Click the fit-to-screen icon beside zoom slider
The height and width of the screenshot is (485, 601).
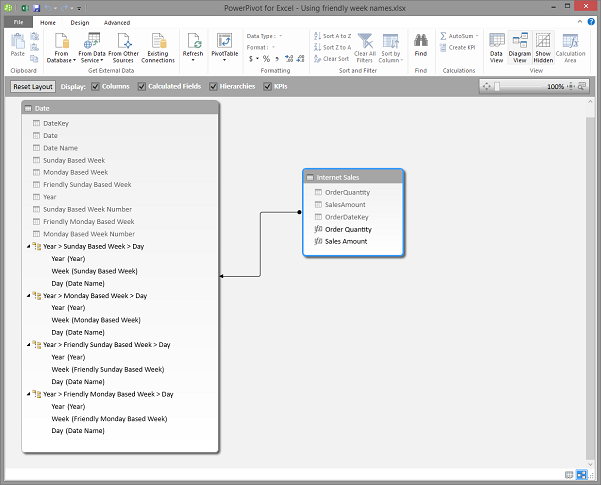pyautogui.click(x=486, y=86)
